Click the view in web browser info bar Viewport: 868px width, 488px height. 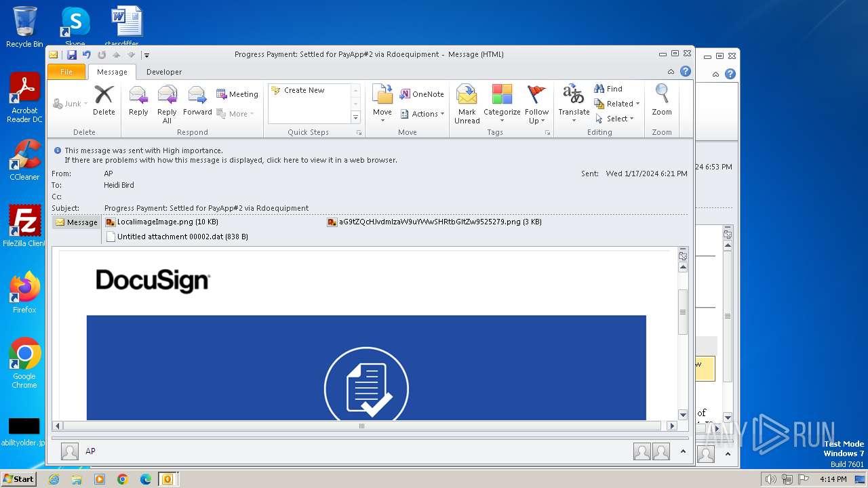231,161
